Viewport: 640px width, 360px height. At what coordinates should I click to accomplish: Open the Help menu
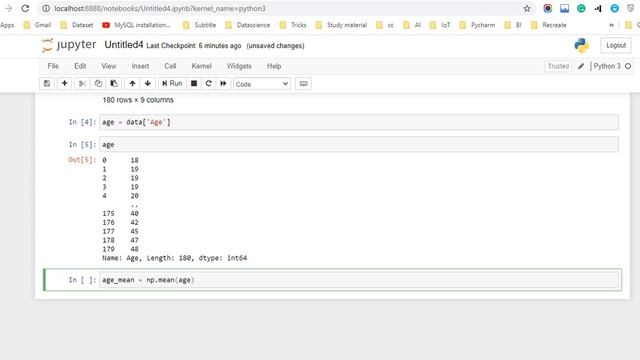pos(274,66)
